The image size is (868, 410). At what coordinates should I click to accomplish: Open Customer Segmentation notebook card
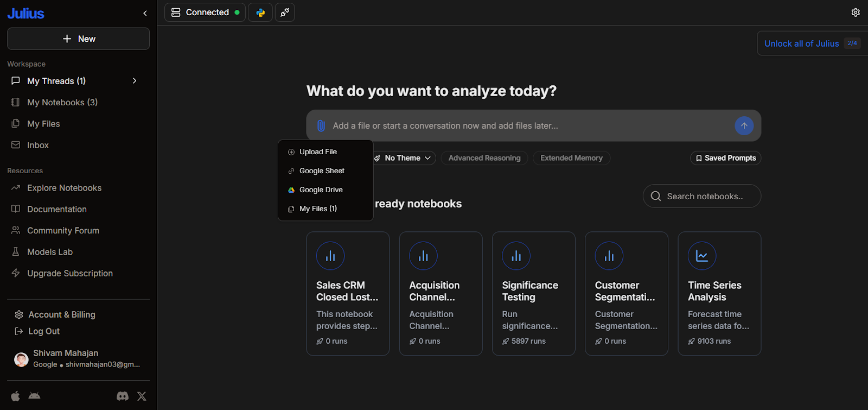[x=627, y=294]
